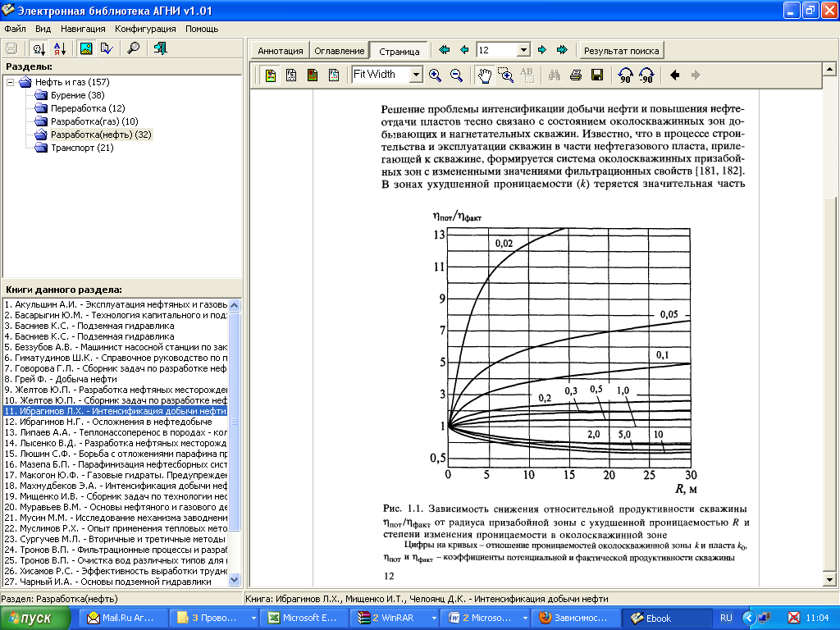Click the print page icon
The height and width of the screenshot is (630, 840).
[x=576, y=75]
